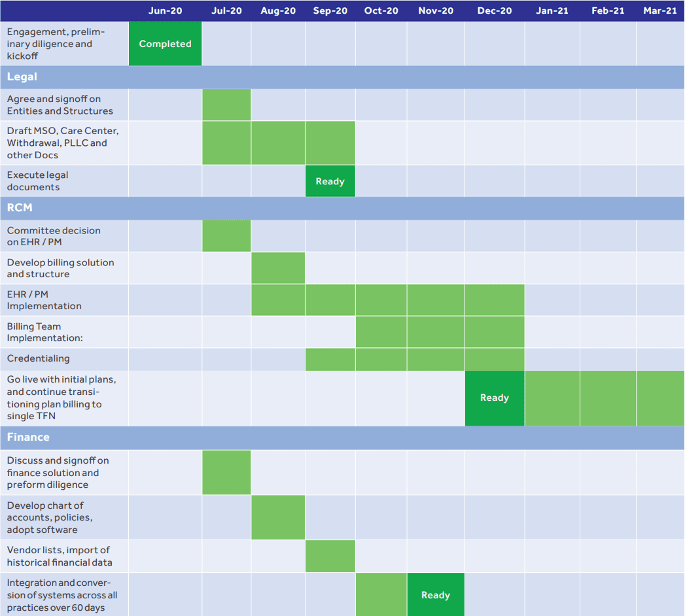Click the Jul-20 column header

(226, 10)
